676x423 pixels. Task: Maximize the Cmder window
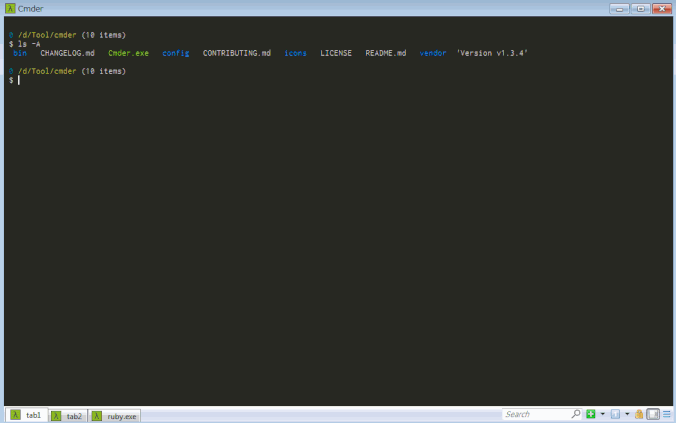(x=641, y=9)
